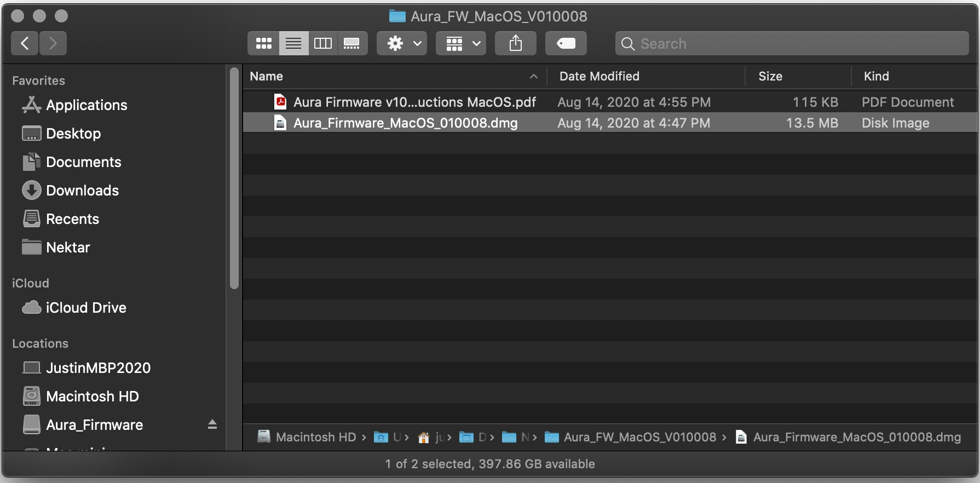This screenshot has height=483, width=980.
Task: Open the gear Action menu
Action: (x=402, y=43)
